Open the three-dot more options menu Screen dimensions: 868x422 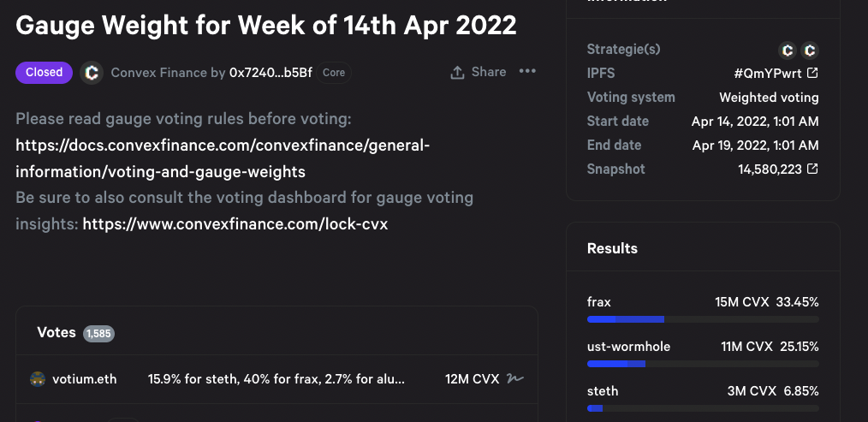click(x=527, y=72)
